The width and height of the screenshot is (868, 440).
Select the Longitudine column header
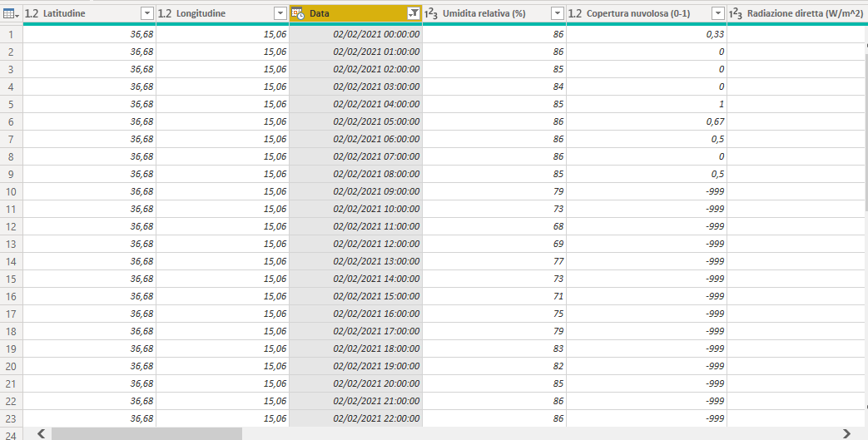point(222,13)
